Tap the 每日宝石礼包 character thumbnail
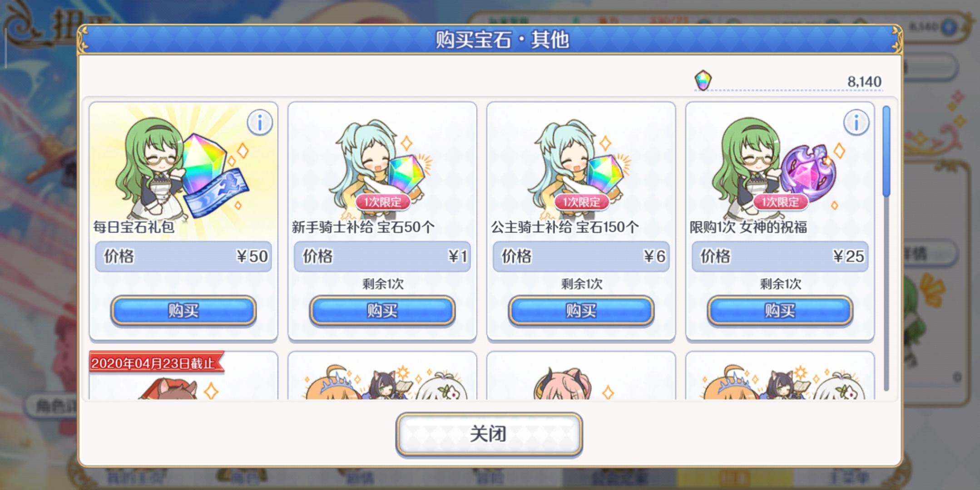This screenshot has width=980, height=490. 182,168
